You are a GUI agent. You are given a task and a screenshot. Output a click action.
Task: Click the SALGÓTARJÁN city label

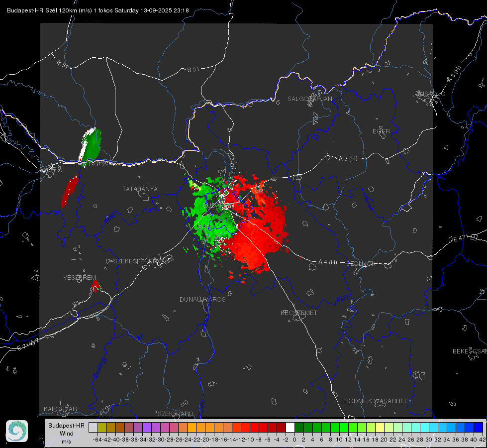309,99
